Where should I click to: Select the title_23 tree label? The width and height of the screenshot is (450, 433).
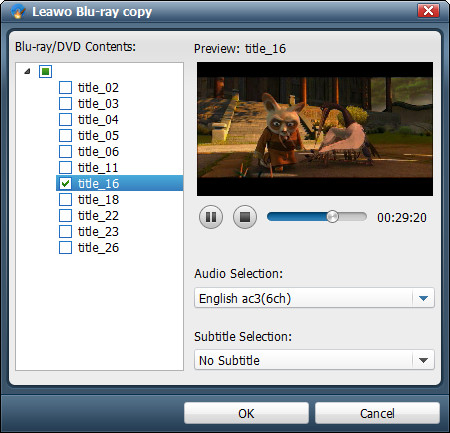coord(98,232)
